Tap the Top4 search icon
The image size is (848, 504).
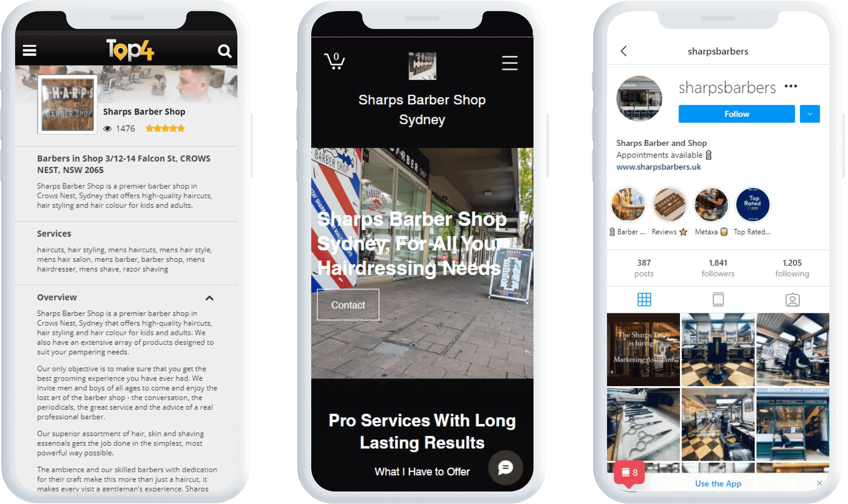click(226, 50)
